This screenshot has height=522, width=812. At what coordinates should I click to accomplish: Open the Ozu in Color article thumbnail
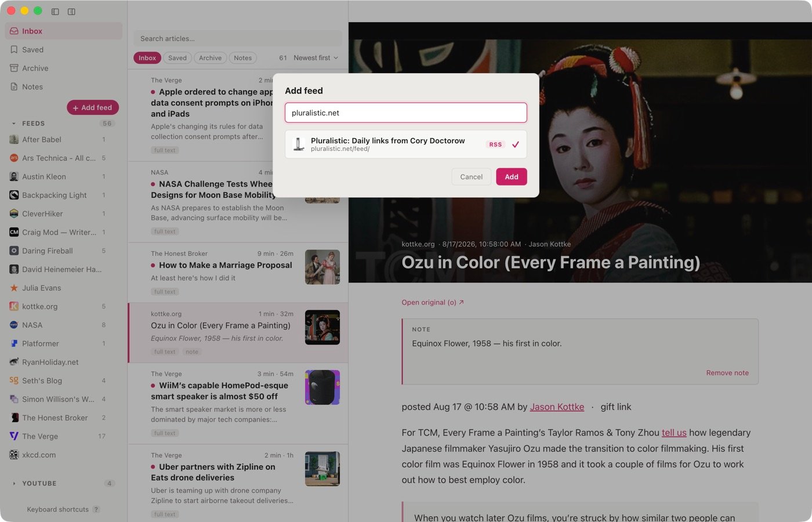click(322, 327)
